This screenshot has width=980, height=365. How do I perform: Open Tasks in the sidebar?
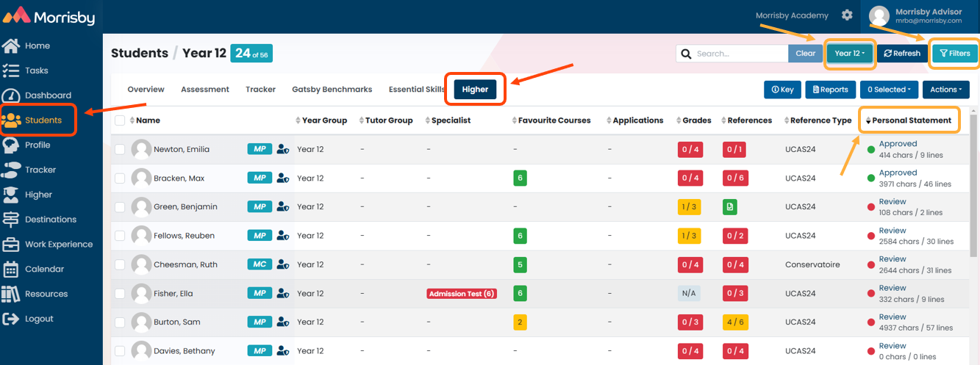[x=36, y=71]
